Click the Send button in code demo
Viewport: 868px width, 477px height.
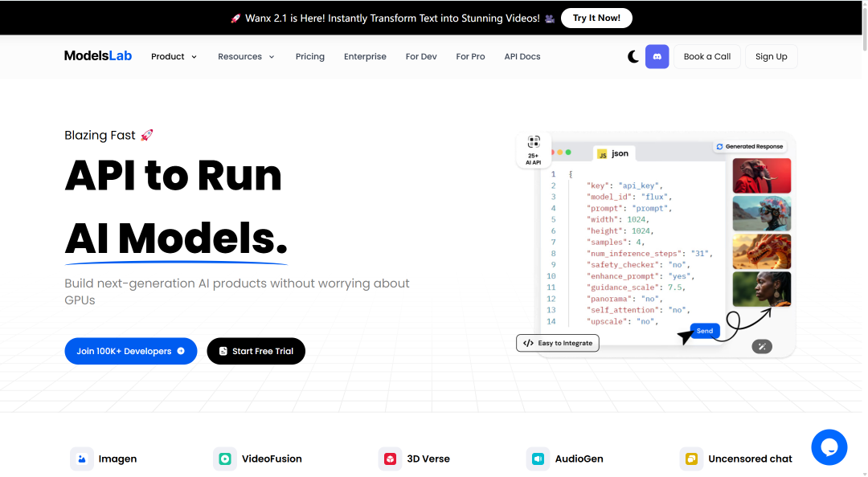(x=705, y=331)
